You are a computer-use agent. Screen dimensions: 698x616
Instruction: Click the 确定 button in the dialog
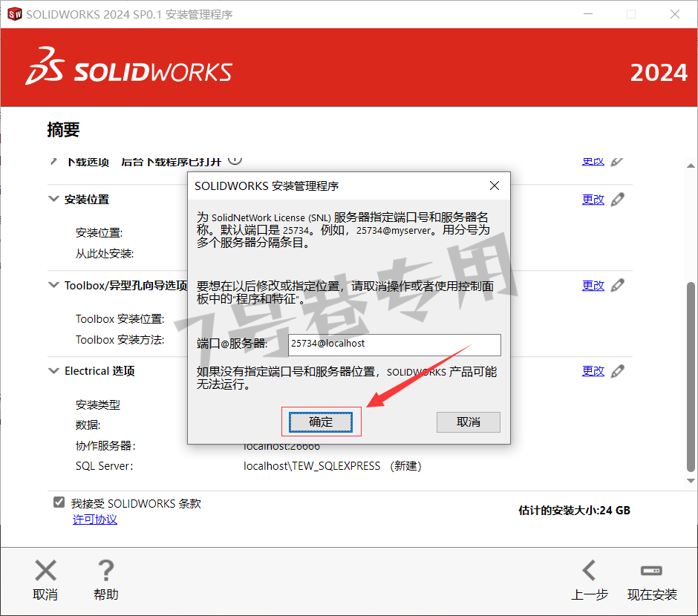[x=321, y=422]
